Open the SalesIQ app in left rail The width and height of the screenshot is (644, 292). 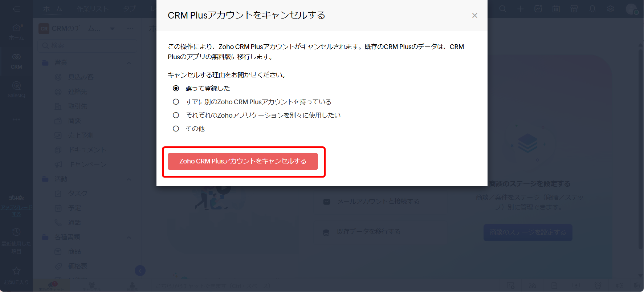16,90
